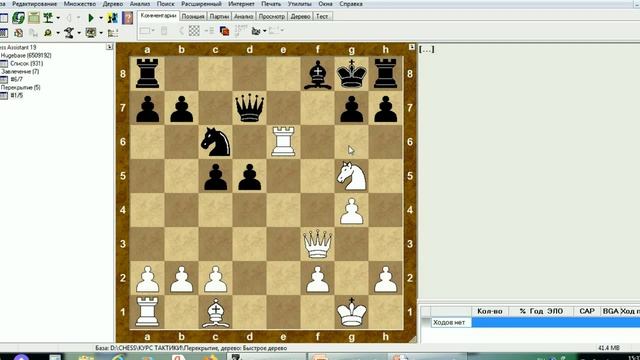Click the board corner button near h8
Image resolution: width=640 pixels, height=360 pixels.
pyautogui.click(x=411, y=47)
